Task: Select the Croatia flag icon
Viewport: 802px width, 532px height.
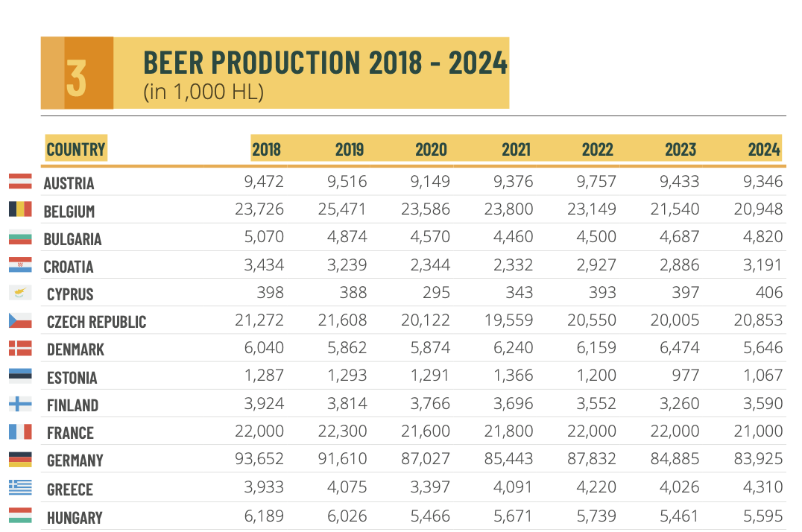Action: click(19, 265)
